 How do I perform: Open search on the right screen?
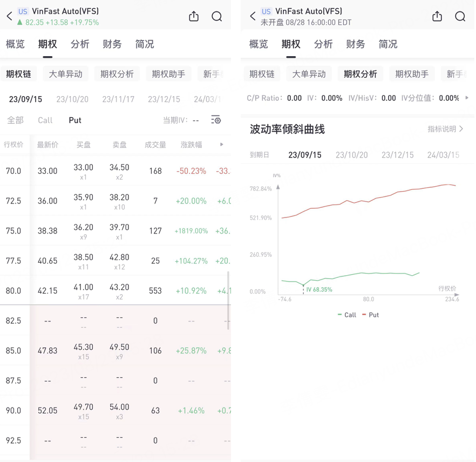(x=460, y=16)
